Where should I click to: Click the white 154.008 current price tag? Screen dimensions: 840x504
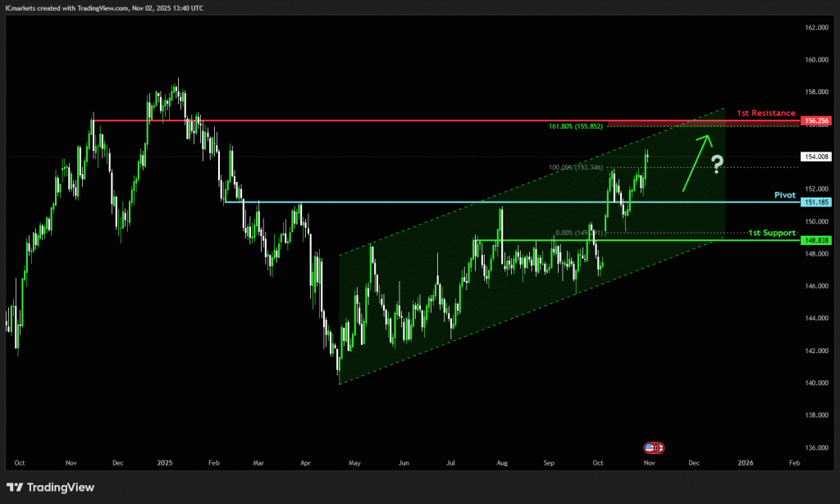[818, 157]
